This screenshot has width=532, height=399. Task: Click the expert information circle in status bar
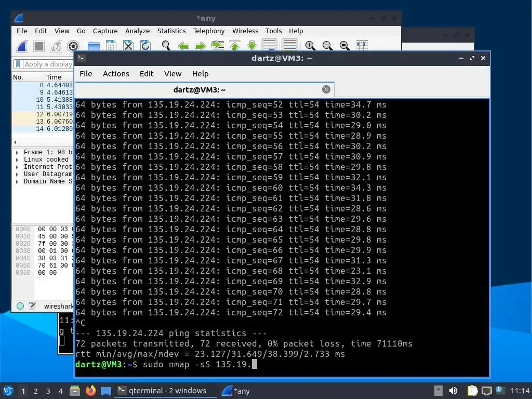tap(20, 306)
